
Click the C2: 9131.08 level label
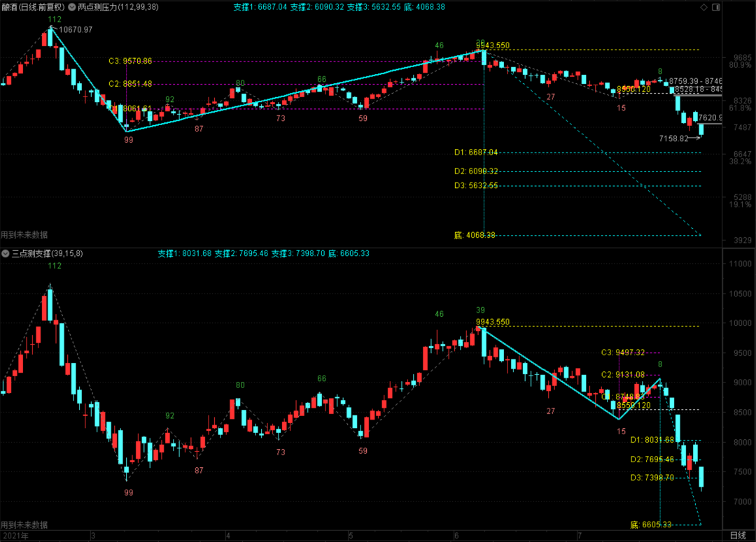click(623, 375)
